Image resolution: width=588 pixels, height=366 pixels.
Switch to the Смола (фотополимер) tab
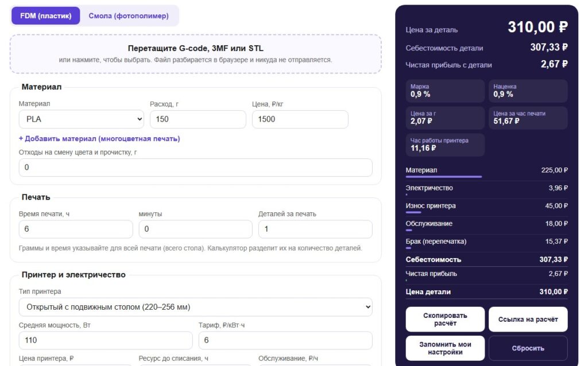coord(129,15)
